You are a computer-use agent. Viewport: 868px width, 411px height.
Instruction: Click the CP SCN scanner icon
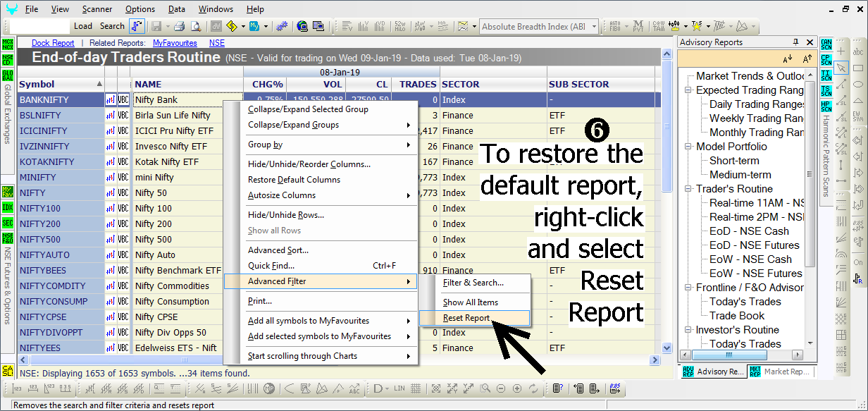click(x=826, y=60)
